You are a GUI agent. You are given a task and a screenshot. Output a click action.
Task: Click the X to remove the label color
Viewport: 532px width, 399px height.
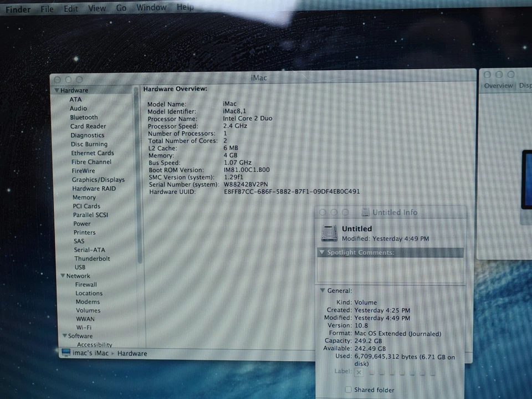pyautogui.click(x=359, y=372)
